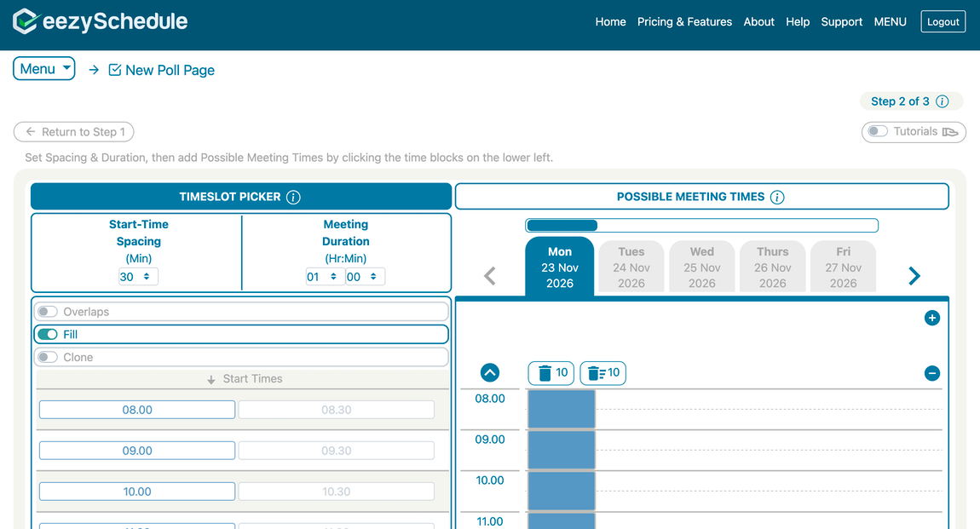Click the trash icon labeled 10
980x529 pixels.
click(551, 373)
